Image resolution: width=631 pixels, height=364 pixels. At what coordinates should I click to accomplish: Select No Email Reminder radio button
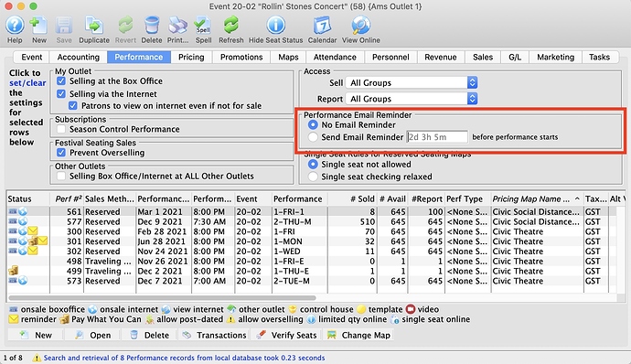[313, 124]
